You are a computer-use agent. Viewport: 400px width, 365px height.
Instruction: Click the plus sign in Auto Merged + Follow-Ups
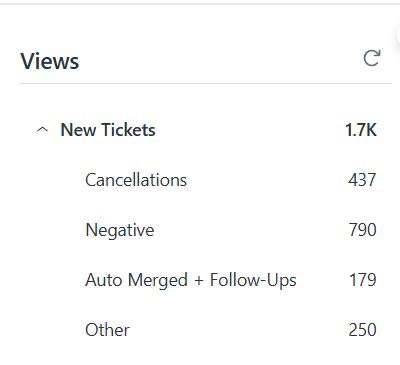coord(199,280)
